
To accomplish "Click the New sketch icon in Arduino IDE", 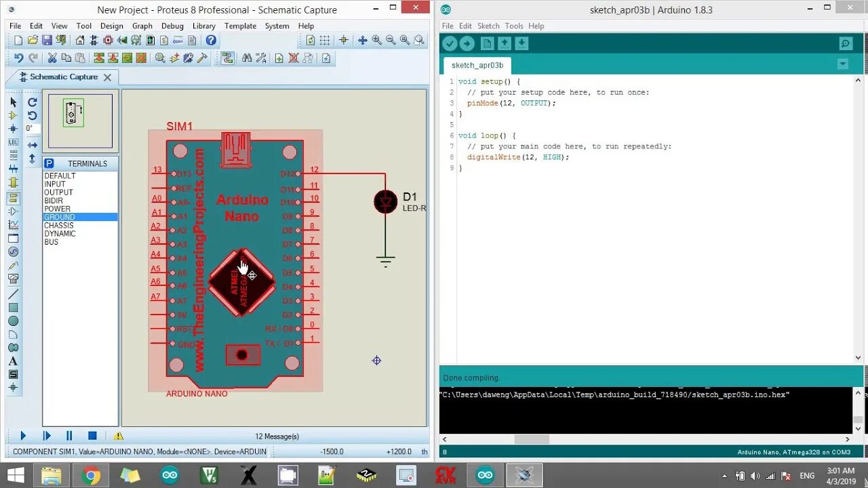I will 487,43.
